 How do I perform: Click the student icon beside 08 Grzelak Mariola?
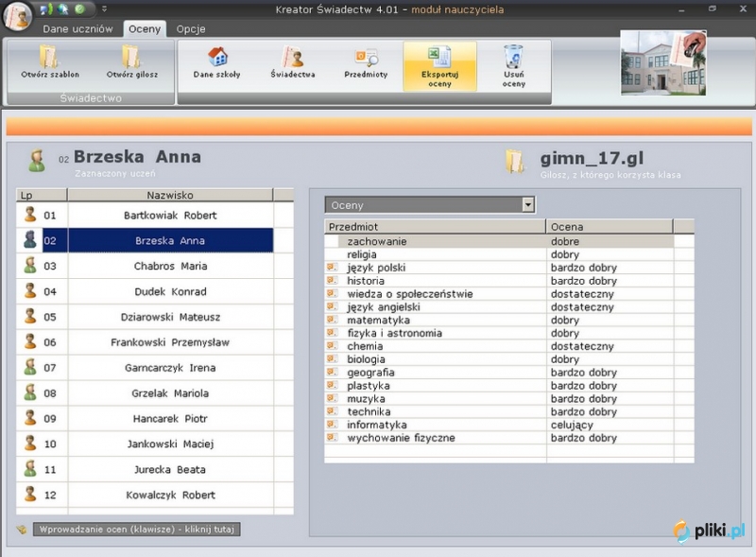pos(30,392)
